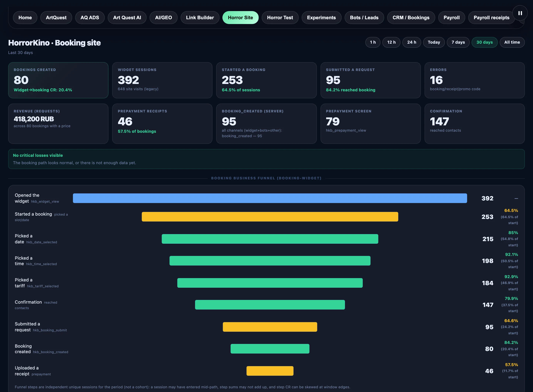
Task: Set time range to 12 h
Action: [391, 42]
